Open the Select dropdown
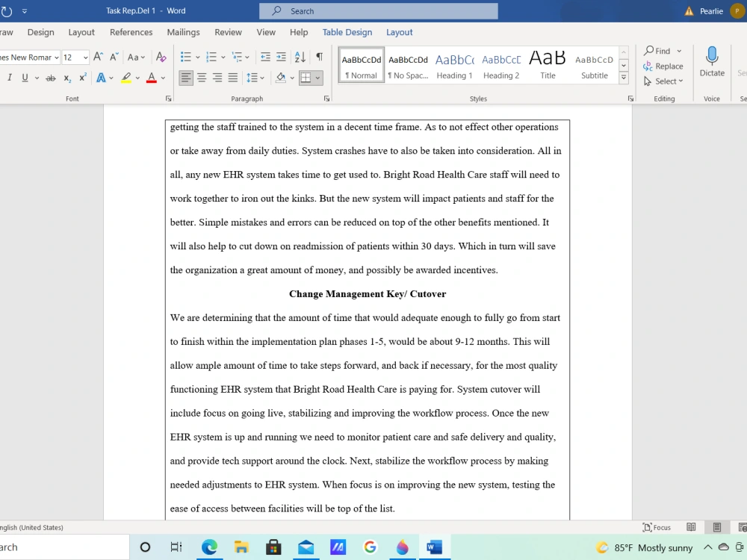 663,81
